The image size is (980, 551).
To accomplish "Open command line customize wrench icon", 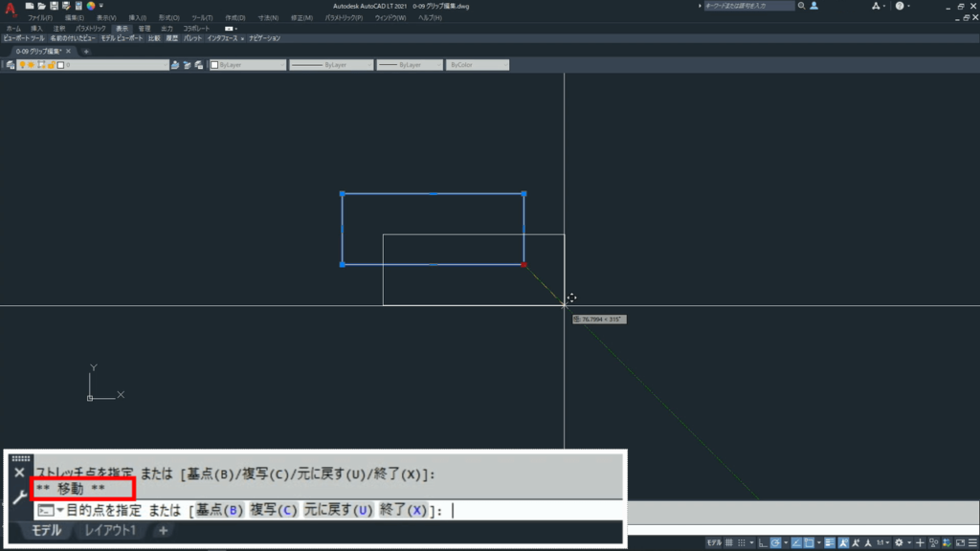I will [19, 497].
